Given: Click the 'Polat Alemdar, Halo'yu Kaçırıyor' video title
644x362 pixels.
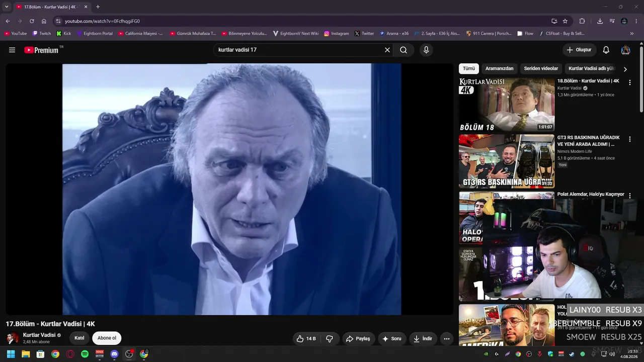Looking at the screenshot, I should (591, 194).
